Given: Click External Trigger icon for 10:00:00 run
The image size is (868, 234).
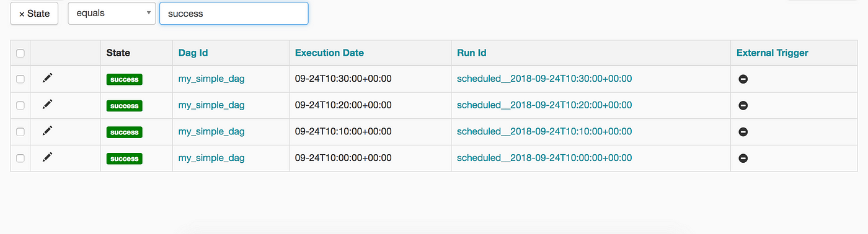Looking at the screenshot, I should click(743, 158).
